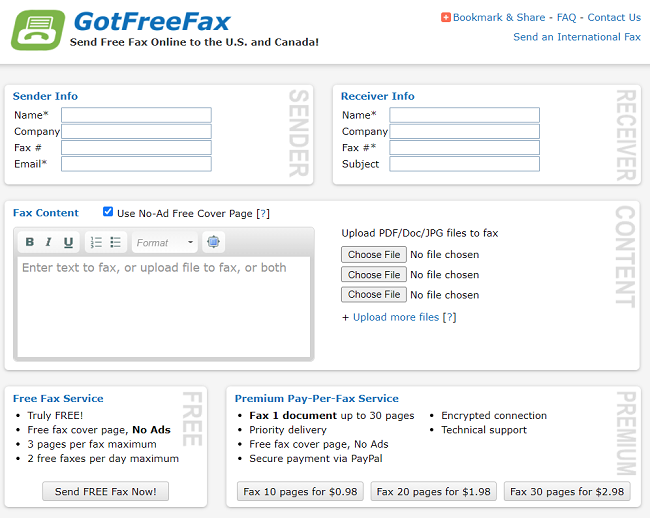
Task: Click 'Priority delivery' text
Action: point(288,430)
